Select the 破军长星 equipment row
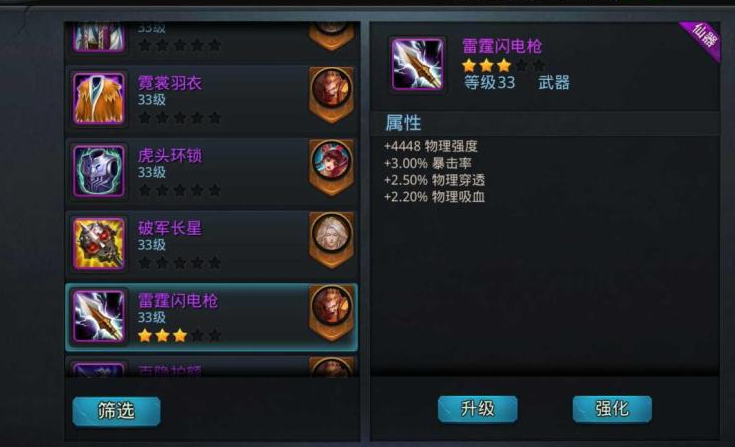Viewport: 735px width, 447px height. pos(212,244)
